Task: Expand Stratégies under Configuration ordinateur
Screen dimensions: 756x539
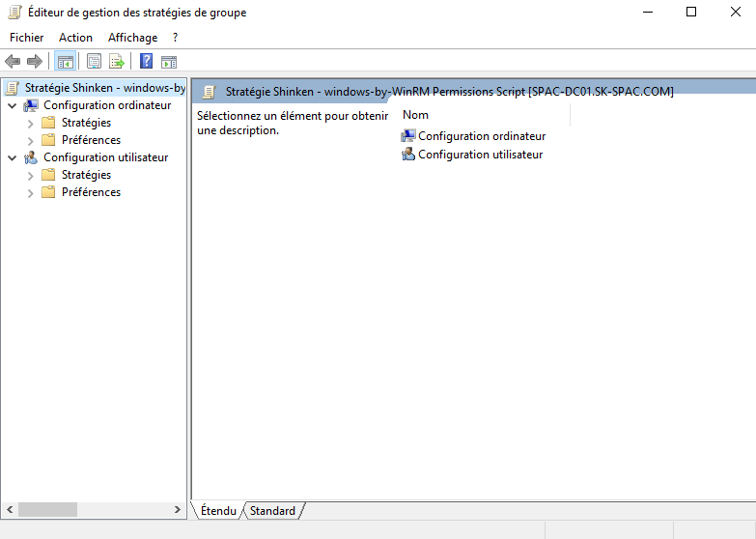Action: [x=30, y=124]
